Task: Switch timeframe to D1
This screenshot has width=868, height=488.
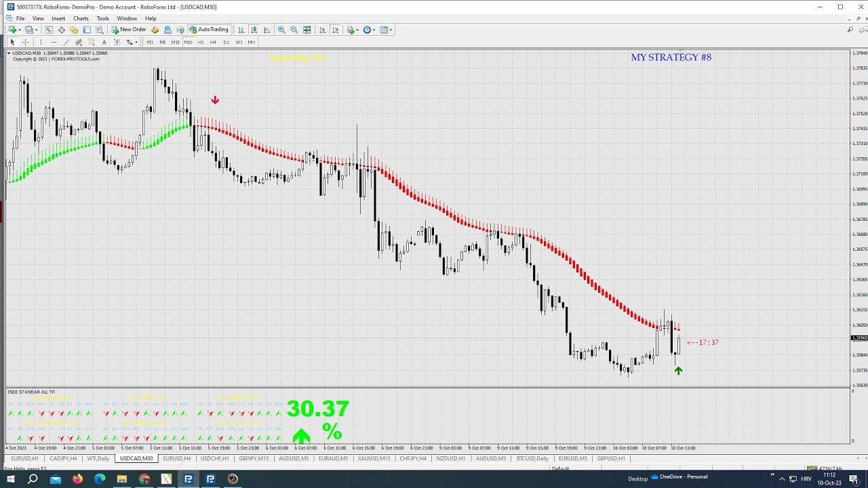Action: 226,42
